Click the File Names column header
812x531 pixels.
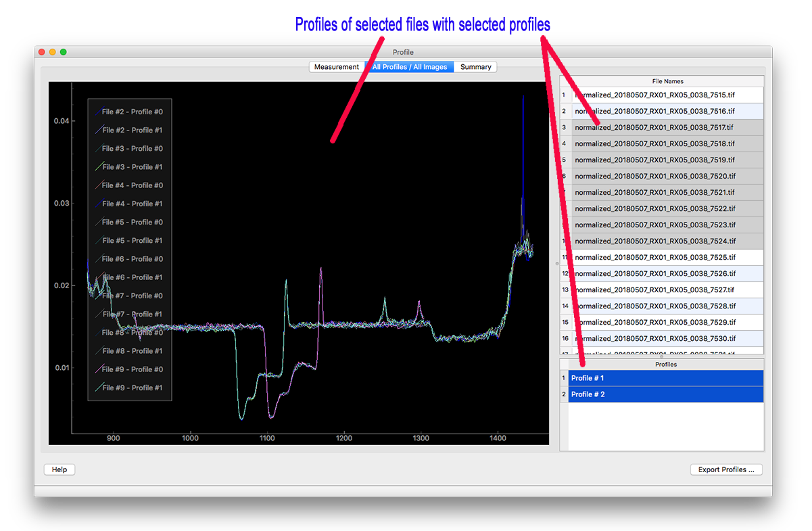667,81
